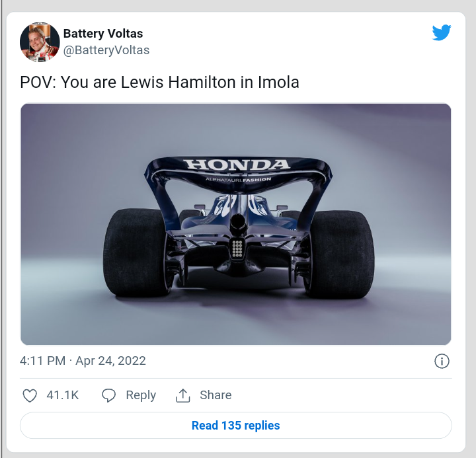Image resolution: width=476 pixels, height=458 pixels.
Task: Open the @BatteryVoltas handle link
Action: click(x=106, y=50)
